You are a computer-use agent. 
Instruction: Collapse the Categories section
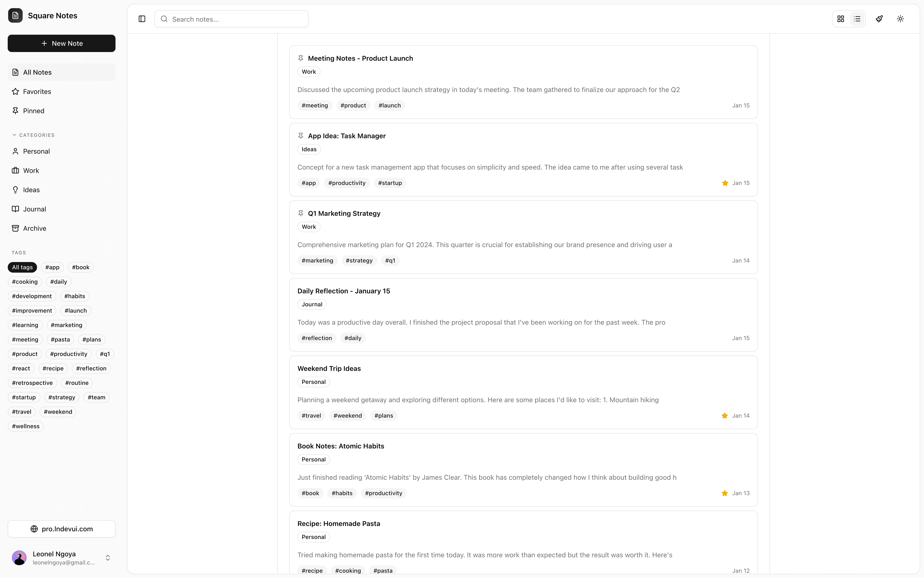[x=33, y=135]
